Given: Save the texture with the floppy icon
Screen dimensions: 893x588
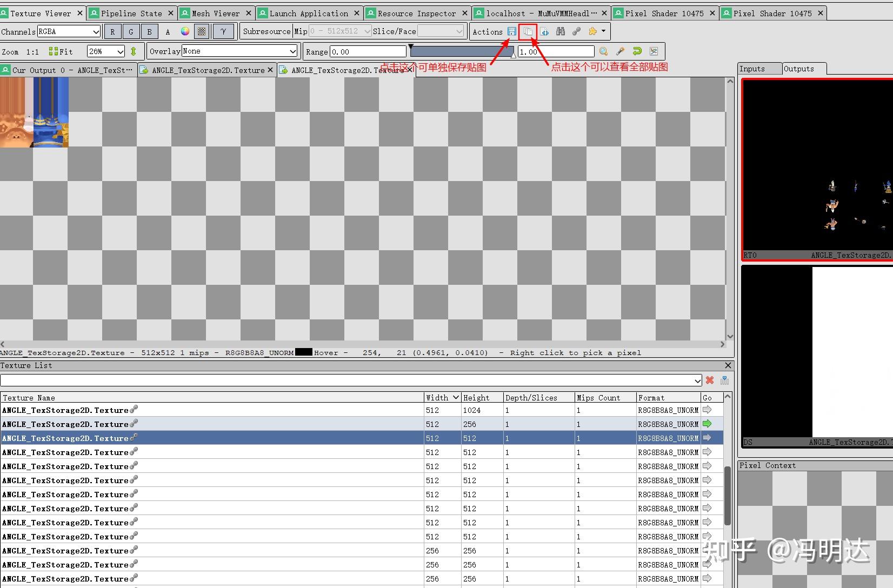Looking at the screenshot, I should click(511, 31).
